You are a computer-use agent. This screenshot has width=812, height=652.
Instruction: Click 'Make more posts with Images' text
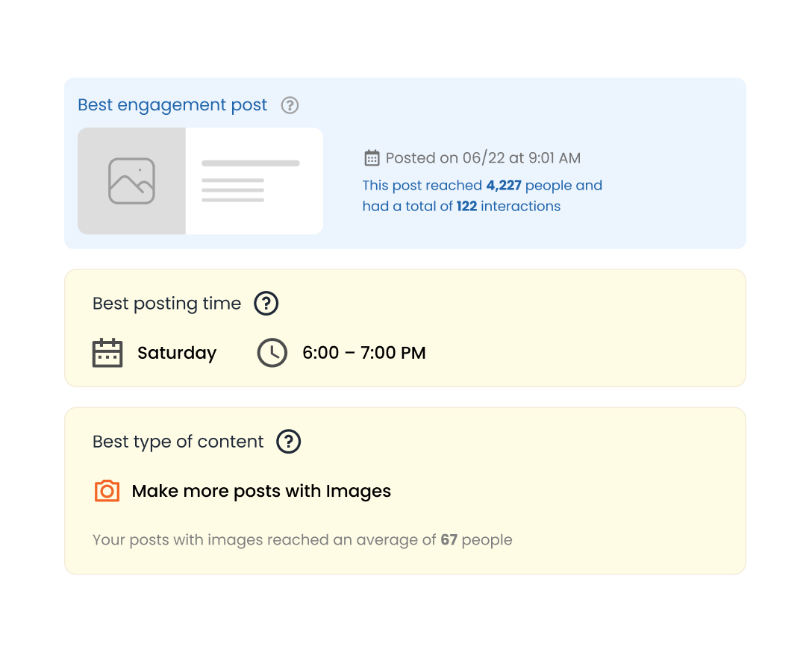point(261,491)
